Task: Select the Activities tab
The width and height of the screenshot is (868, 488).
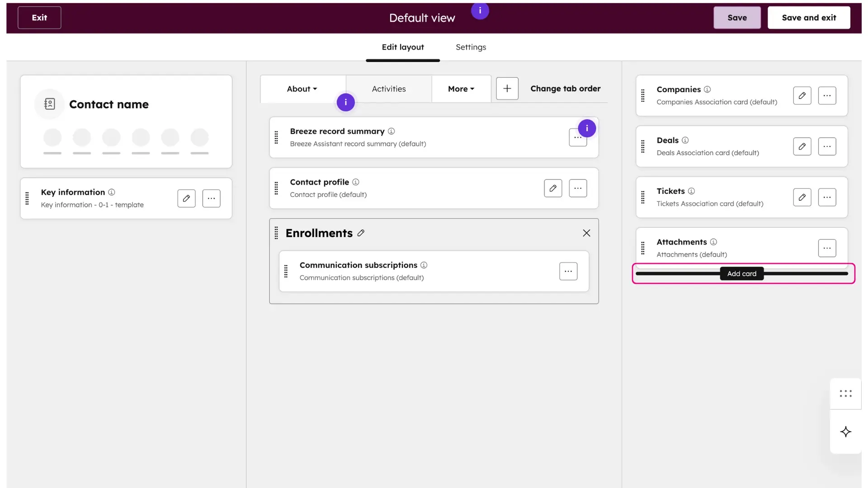Action: (388, 89)
